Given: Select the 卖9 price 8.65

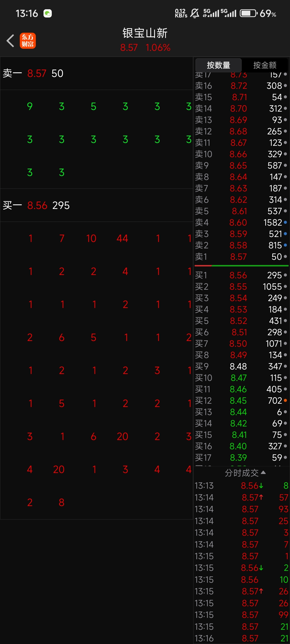Looking at the screenshot, I should pos(238,165).
